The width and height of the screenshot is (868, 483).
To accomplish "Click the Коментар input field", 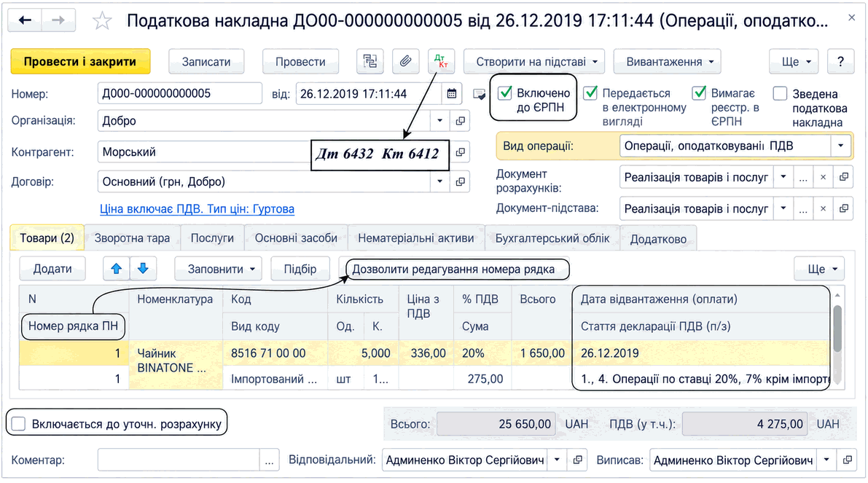I will coord(179,460).
